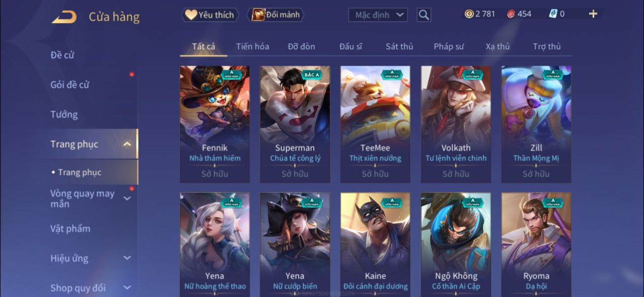Screen dimensions: 644x297
Task: Open search with the magnifying glass icon
Action: pos(424,15)
